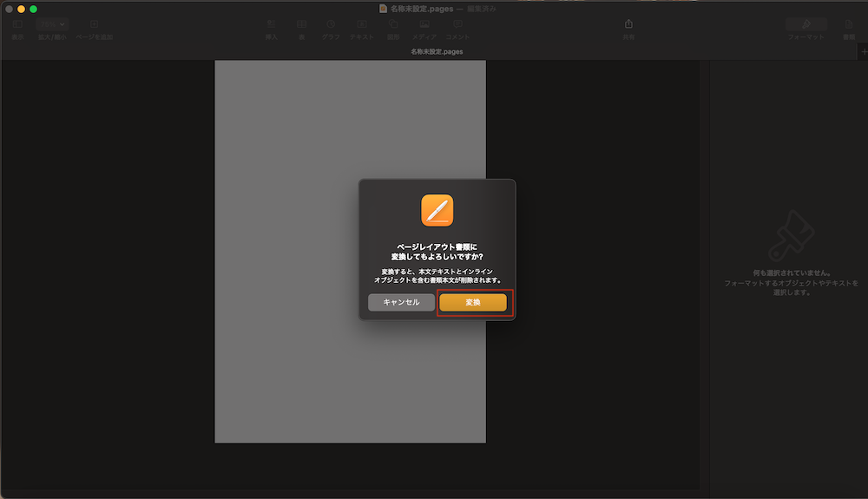The image size is (868, 499).
Task: Click the テキスト text box icon
Action: point(361,24)
